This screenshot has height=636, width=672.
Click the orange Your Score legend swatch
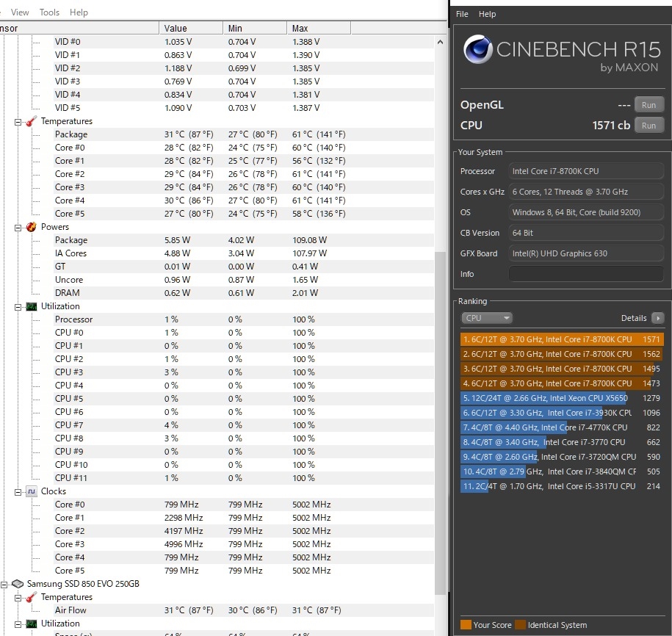pyautogui.click(x=466, y=625)
